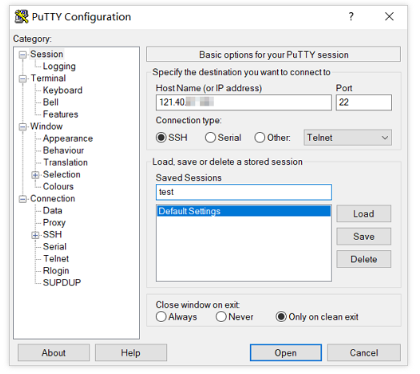Click the Host Name input field
Viewport: 420px width, 374px height.
[244, 102]
